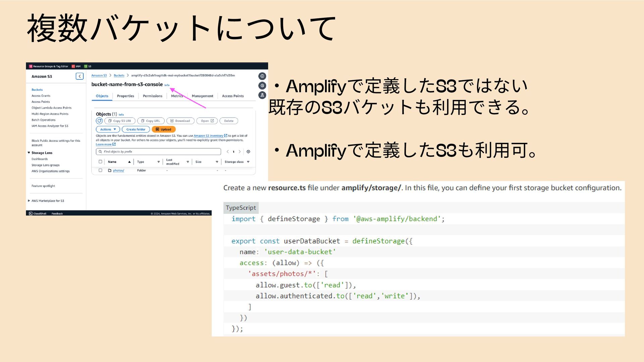644x362 pixels.
Task: Follow the Amazon S3 breadcrumb link
Action: click(99, 75)
